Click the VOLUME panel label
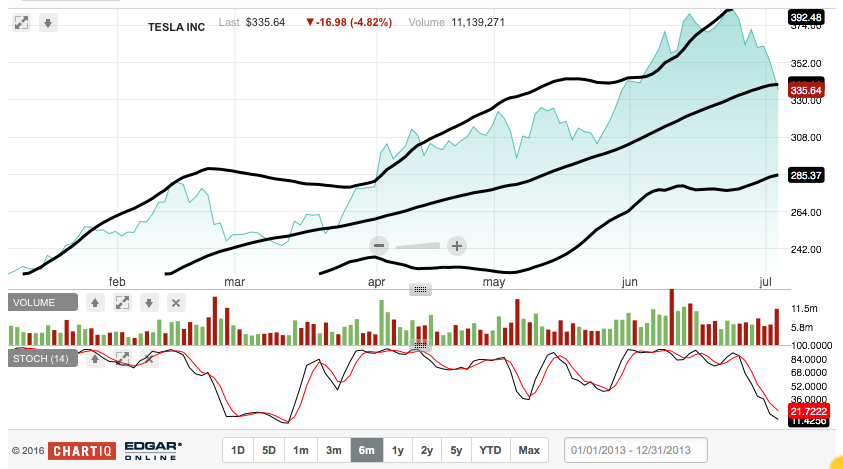Image resolution: width=843 pixels, height=469 pixels. pos(42,302)
